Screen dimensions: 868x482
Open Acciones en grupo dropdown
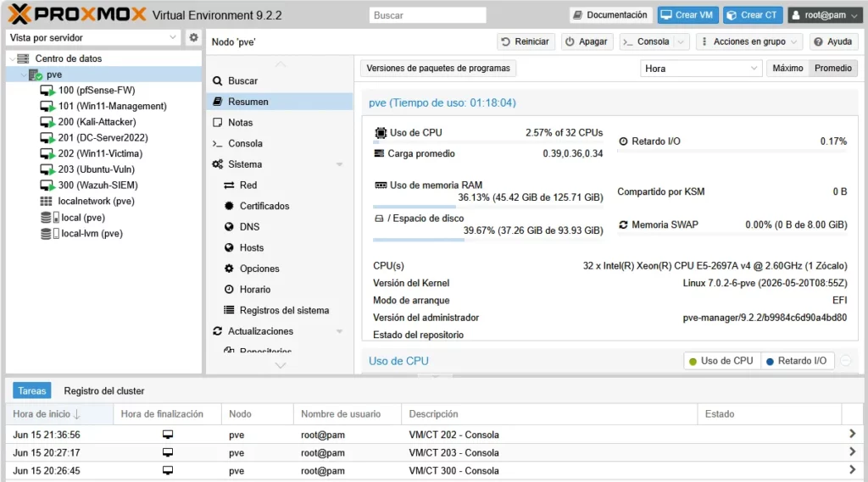coord(749,42)
